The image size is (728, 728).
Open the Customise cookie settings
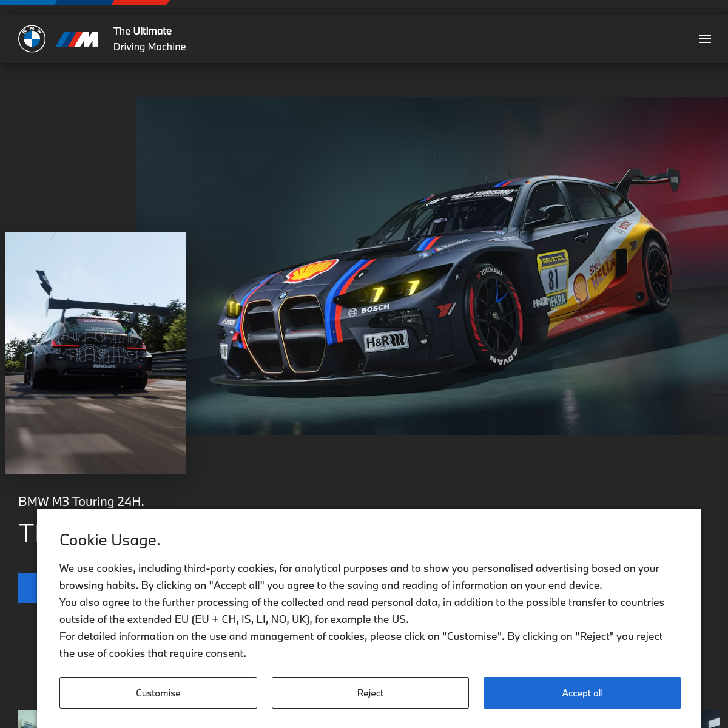(158, 693)
